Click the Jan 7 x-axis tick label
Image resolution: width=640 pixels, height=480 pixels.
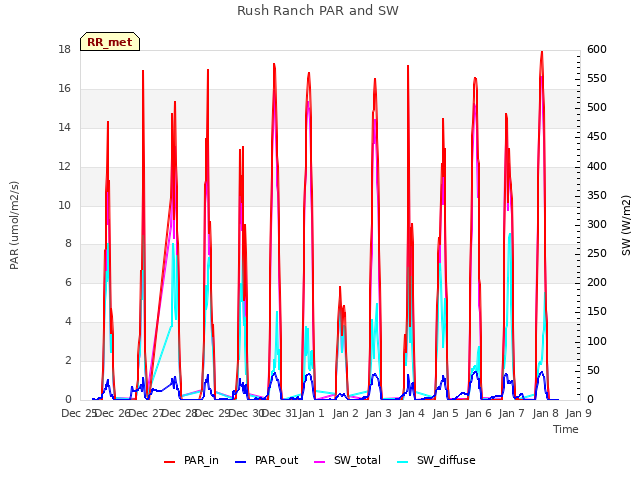pyautogui.click(x=511, y=413)
